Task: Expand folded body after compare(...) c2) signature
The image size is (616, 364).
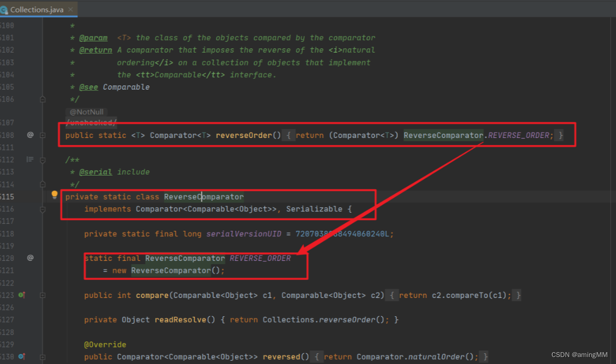Action: tap(392, 295)
